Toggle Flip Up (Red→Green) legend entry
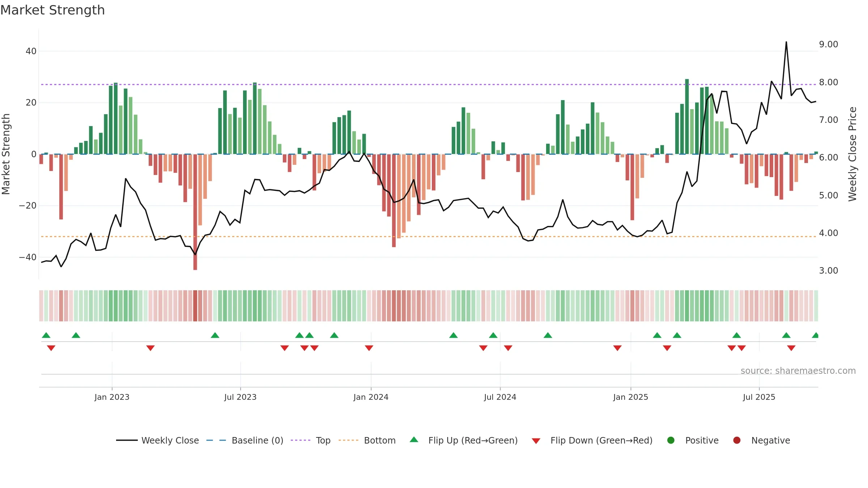Screen dimensions: 868x488 tap(464, 440)
